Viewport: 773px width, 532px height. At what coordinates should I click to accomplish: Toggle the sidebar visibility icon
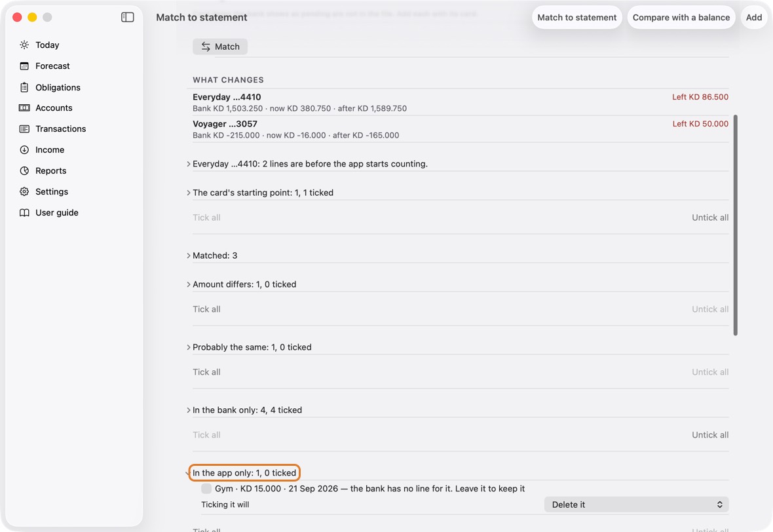(127, 17)
